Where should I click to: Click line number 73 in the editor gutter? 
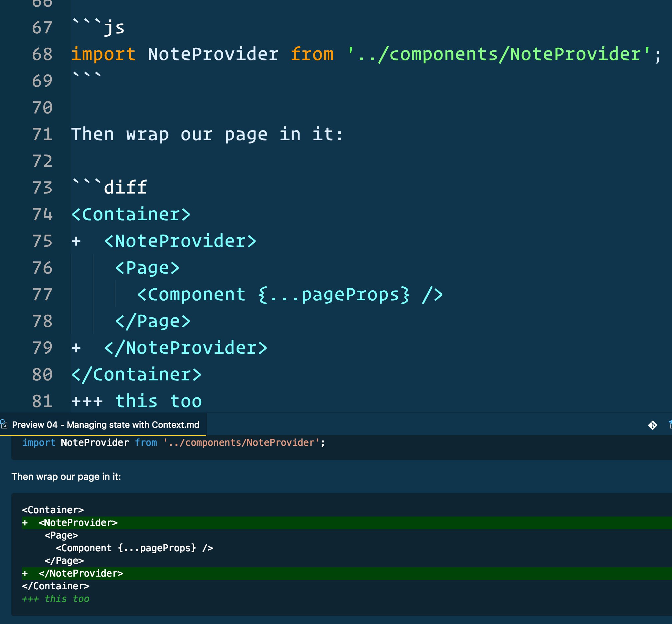[x=42, y=188]
